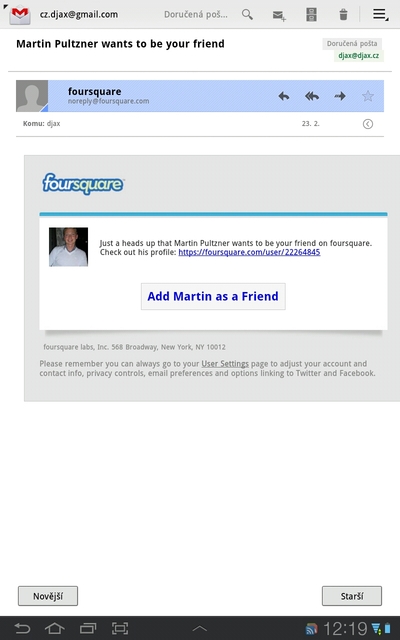Viewport: 400px width, 640px height.
Task: Take a screenshot using capture icon
Action: click(x=120, y=628)
